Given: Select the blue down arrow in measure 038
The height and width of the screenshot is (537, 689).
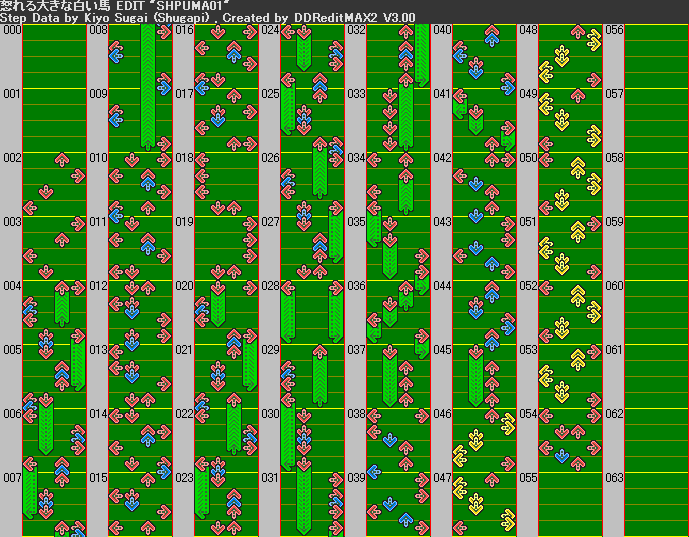Looking at the screenshot, I should 390,440.
